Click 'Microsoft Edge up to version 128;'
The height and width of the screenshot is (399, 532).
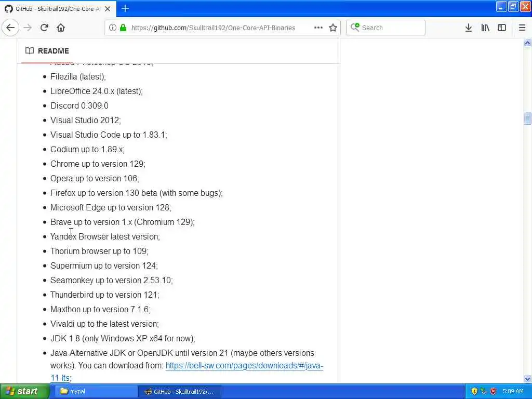[x=111, y=208]
